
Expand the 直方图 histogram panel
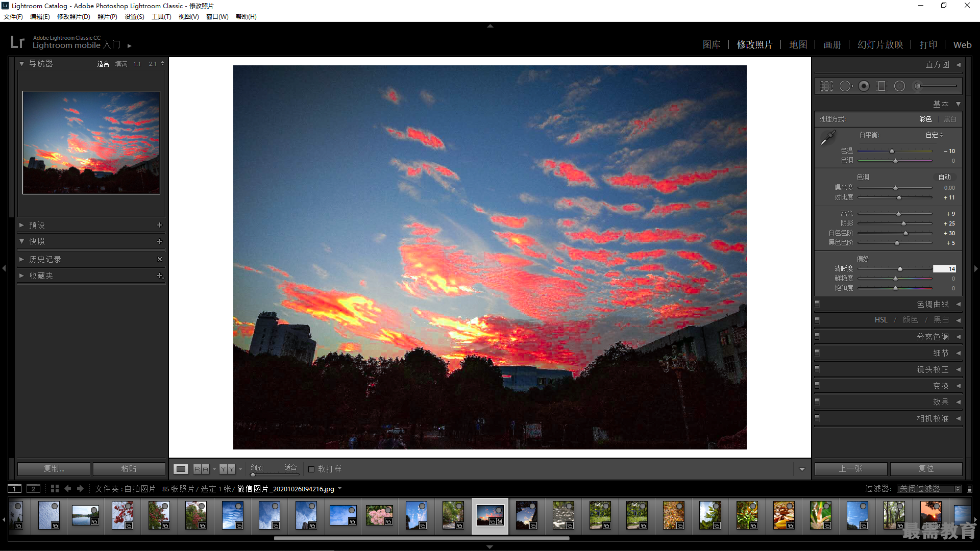pyautogui.click(x=958, y=65)
